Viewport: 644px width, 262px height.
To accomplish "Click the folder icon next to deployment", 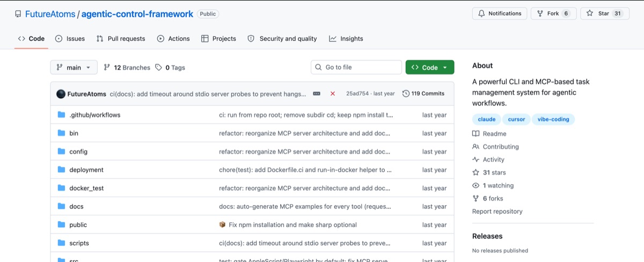I will click(x=61, y=170).
